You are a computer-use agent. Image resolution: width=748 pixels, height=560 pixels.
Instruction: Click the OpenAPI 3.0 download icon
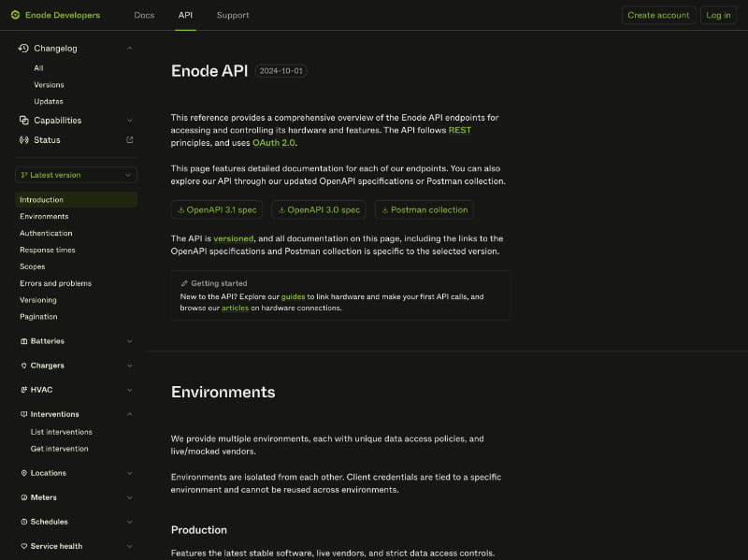point(281,209)
